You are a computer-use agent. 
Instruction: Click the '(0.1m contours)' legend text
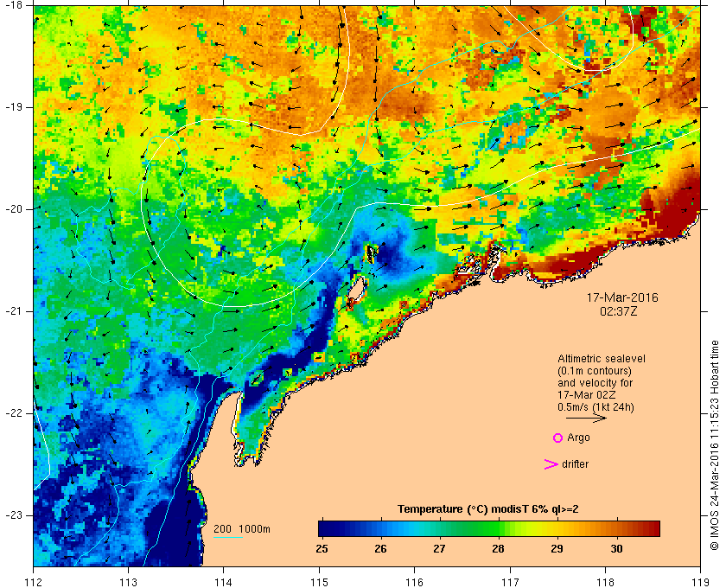coord(595,371)
